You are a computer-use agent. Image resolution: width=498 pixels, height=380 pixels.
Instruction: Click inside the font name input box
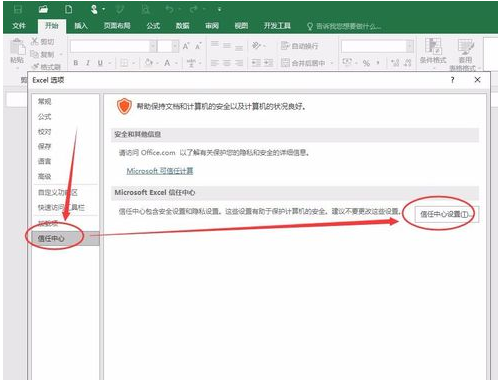tap(110, 46)
